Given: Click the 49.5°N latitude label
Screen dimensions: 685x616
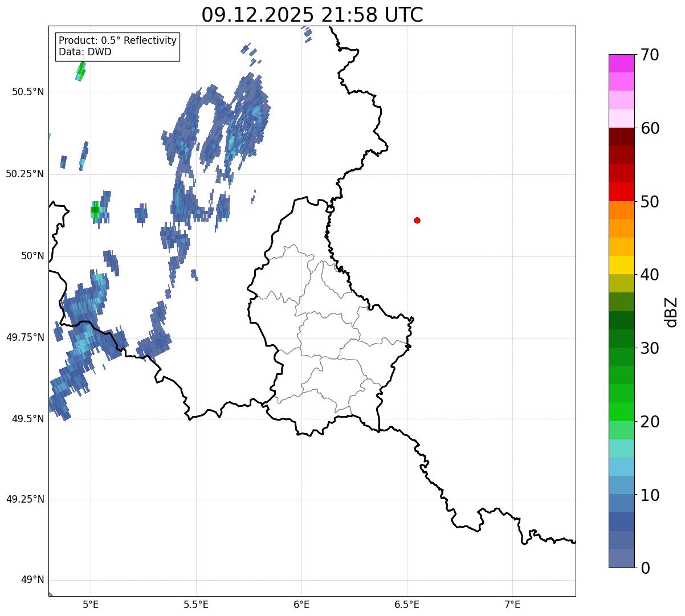Looking at the screenshot, I should pyautogui.click(x=28, y=419).
